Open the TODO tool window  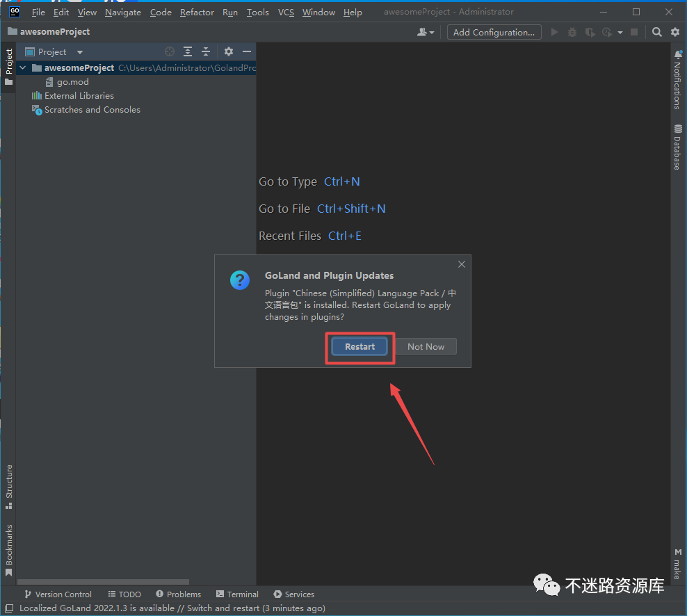point(124,594)
